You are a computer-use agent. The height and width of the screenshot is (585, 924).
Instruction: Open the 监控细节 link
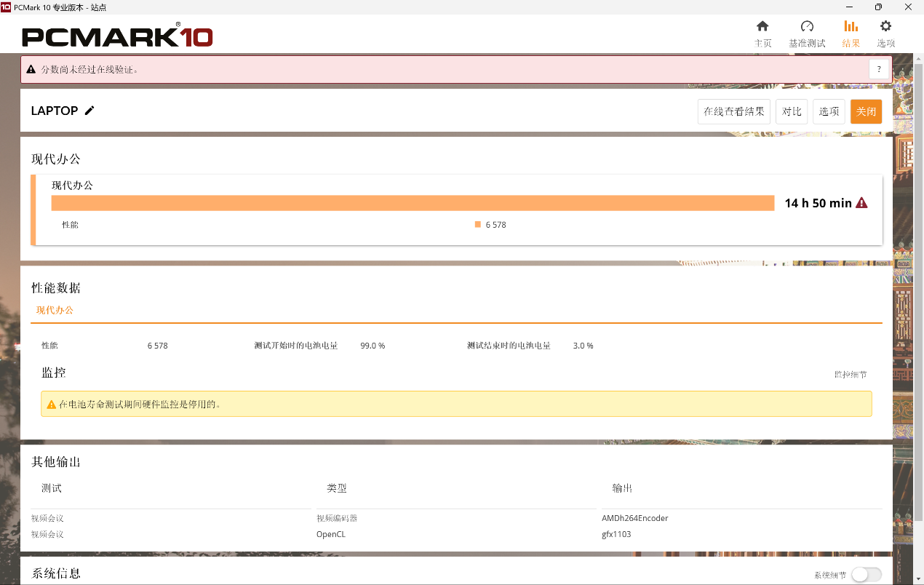coord(850,375)
